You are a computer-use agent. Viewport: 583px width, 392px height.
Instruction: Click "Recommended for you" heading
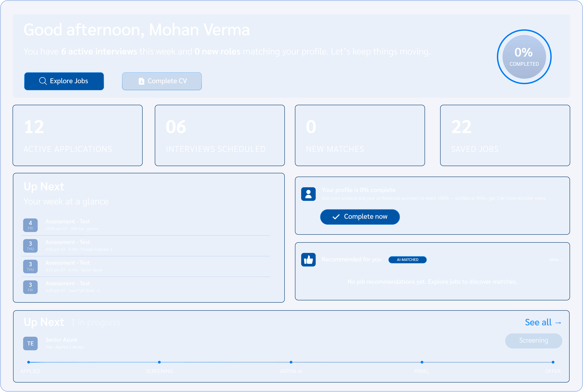click(352, 259)
